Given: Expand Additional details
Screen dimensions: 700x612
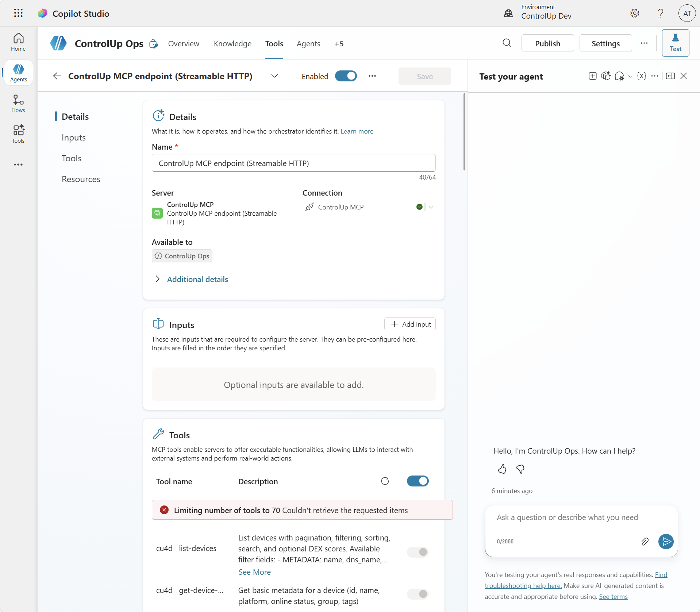Looking at the screenshot, I should pos(197,279).
